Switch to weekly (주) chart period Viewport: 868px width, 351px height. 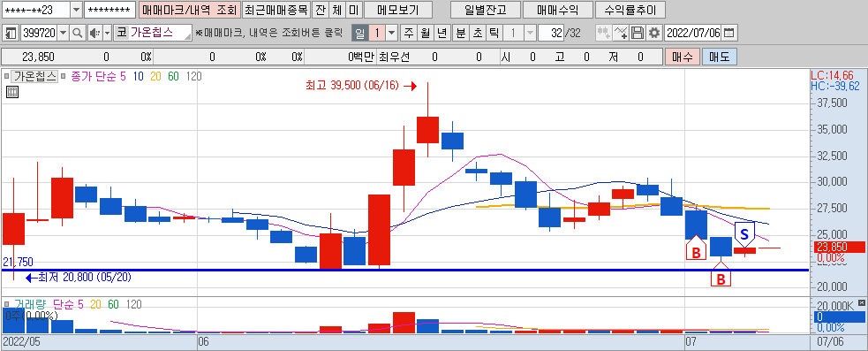click(x=409, y=33)
